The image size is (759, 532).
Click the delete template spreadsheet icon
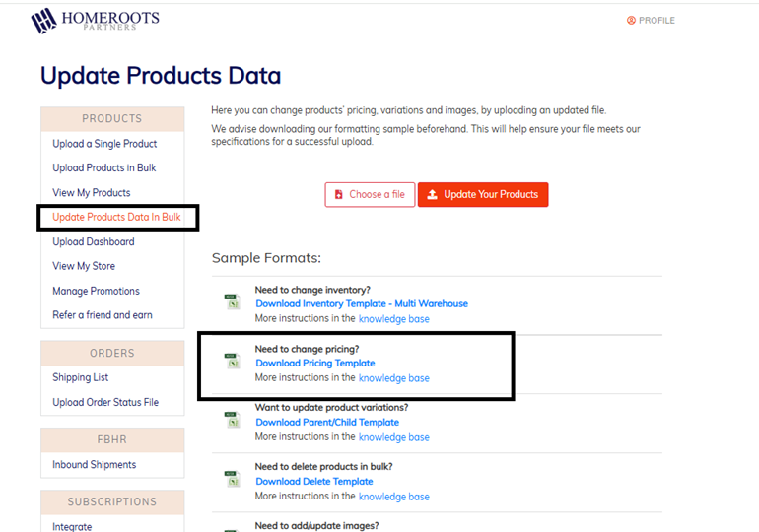pyautogui.click(x=232, y=480)
